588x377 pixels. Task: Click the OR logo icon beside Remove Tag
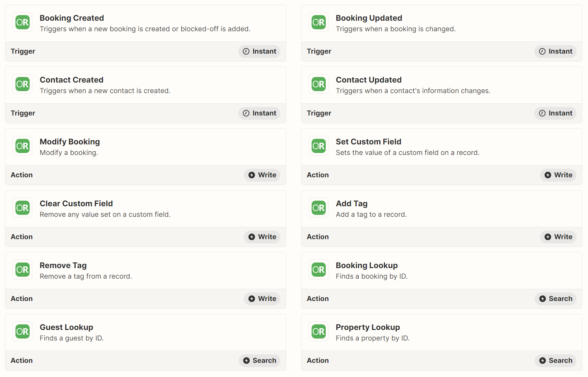pos(22,270)
